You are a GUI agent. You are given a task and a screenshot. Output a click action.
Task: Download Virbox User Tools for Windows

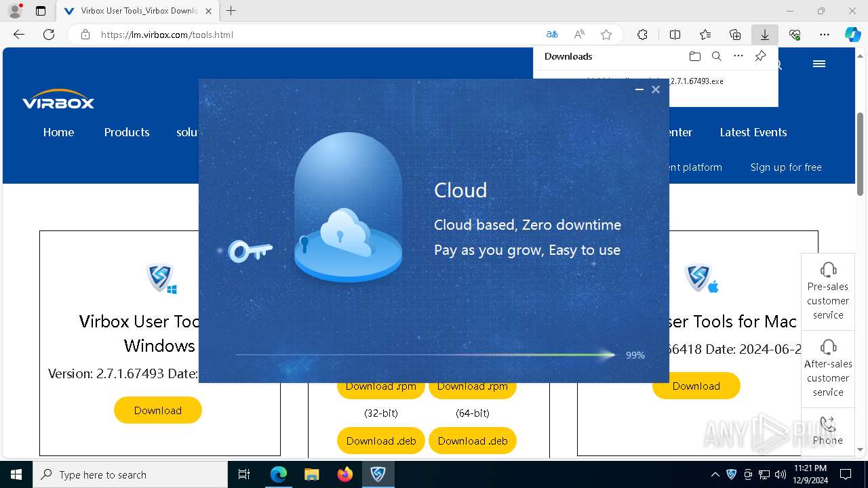[158, 410]
